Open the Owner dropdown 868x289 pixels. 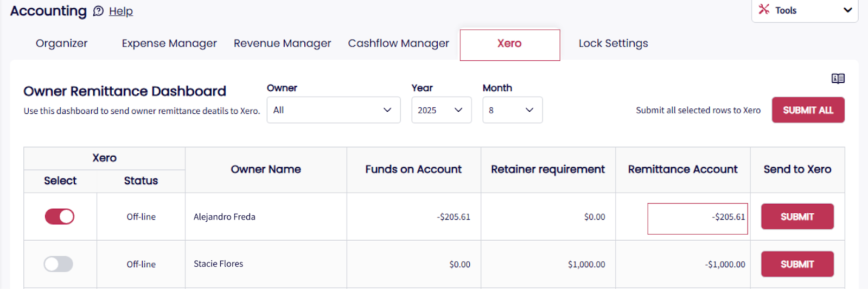(333, 110)
